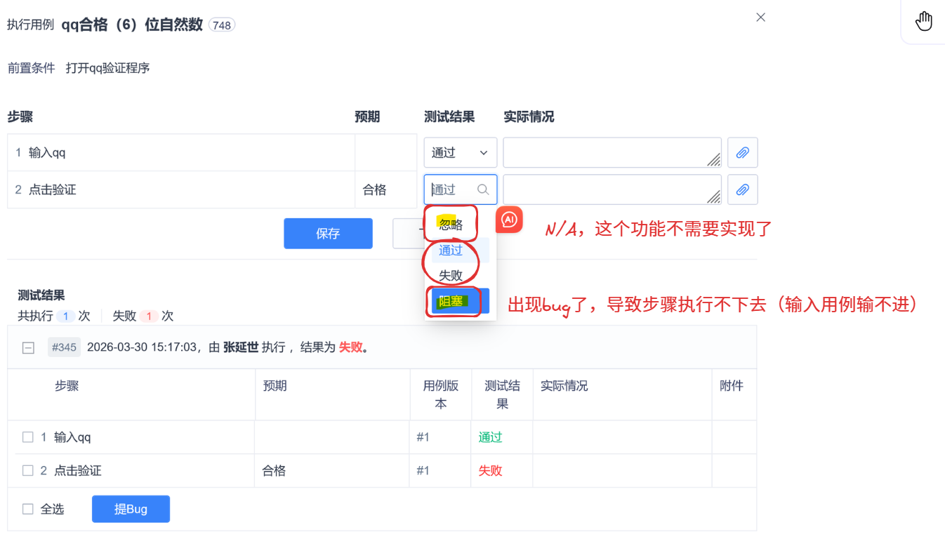Viewport: 945px width, 560px height.
Task: Click the attachment paperclip icon for step 1 输入qq
Action: click(743, 152)
